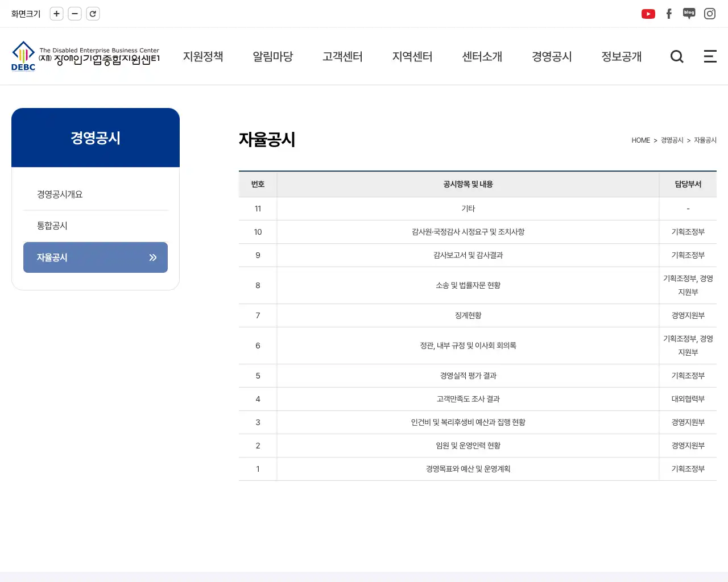Image resolution: width=728 pixels, height=582 pixels.
Task: Open the YouTube channel icon
Action: pyautogui.click(x=648, y=14)
